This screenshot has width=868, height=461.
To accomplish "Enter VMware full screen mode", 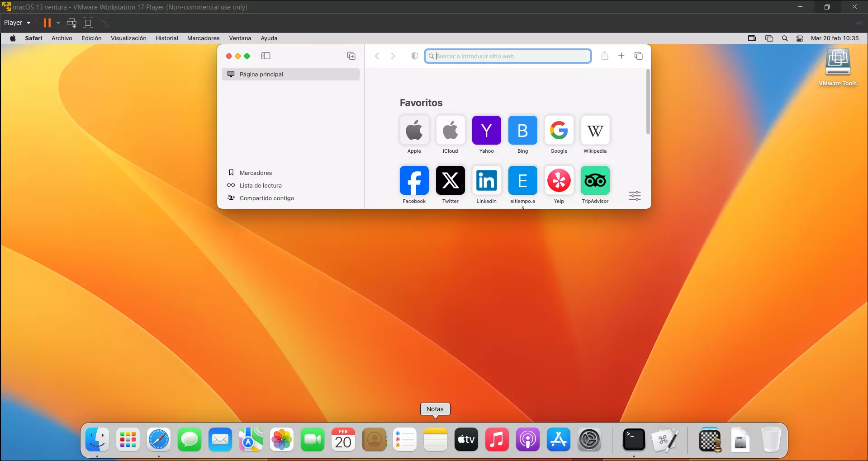I will [88, 23].
